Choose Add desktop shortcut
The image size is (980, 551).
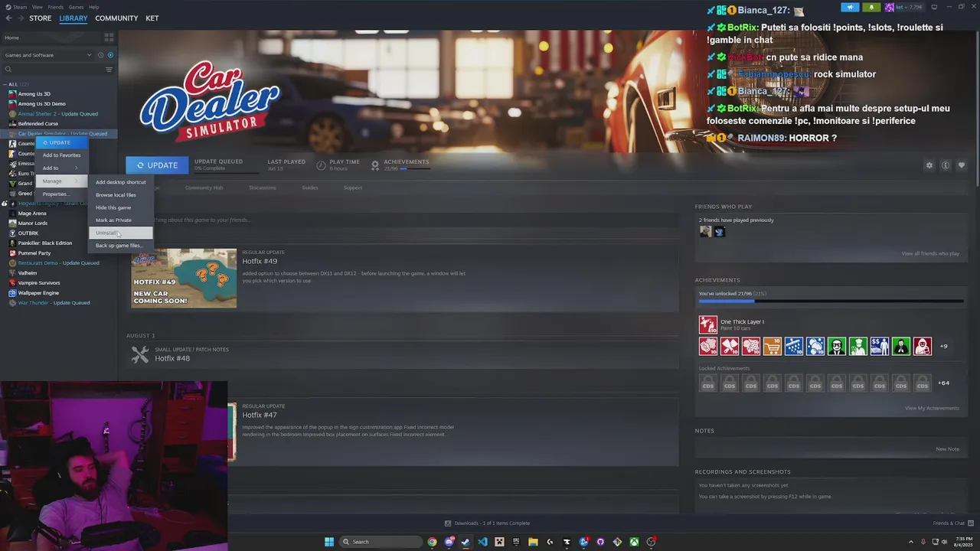[121, 182]
